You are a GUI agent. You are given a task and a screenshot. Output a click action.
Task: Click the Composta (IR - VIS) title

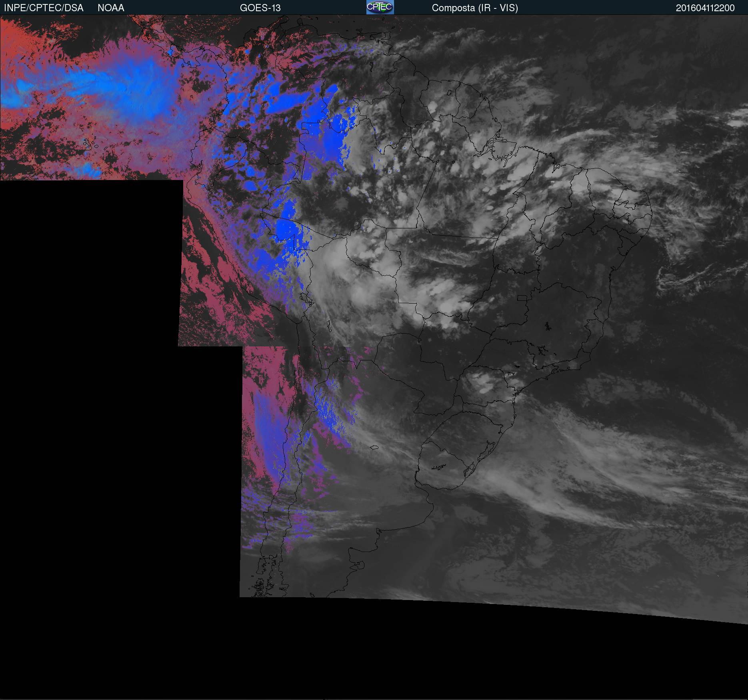pos(475,8)
